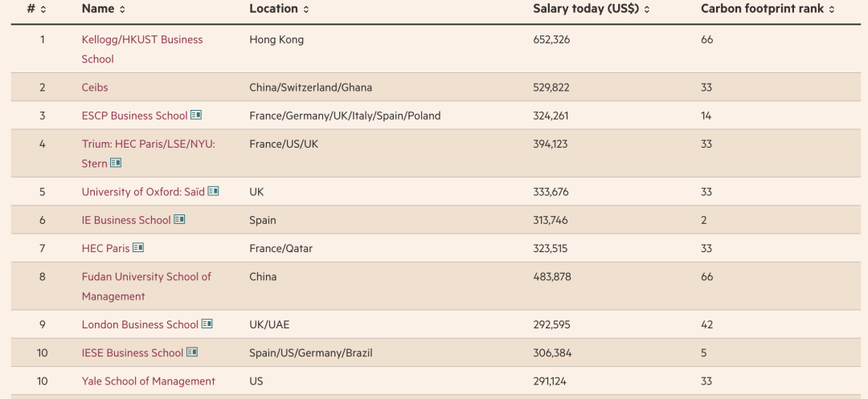This screenshot has width=868, height=399.
Task: Click profile icon beside IE Business School
Action: (x=179, y=219)
